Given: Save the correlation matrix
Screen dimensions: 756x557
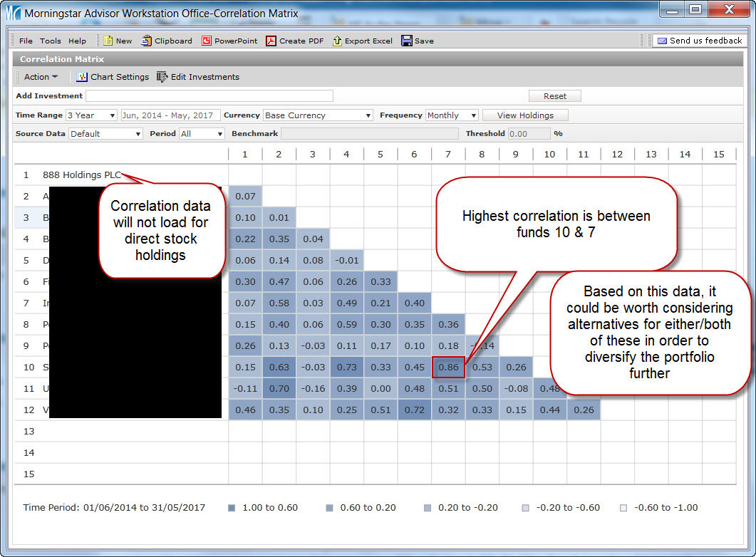Looking at the screenshot, I should point(406,41).
